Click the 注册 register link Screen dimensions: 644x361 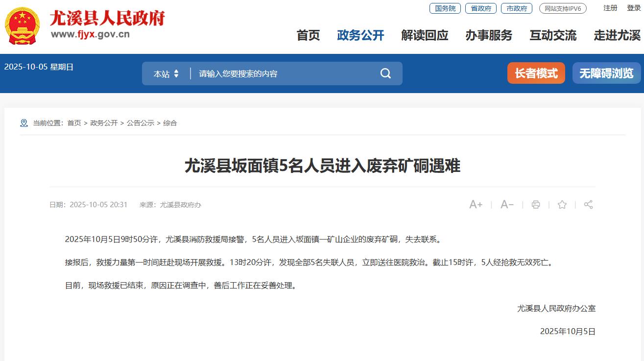point(610,8)
